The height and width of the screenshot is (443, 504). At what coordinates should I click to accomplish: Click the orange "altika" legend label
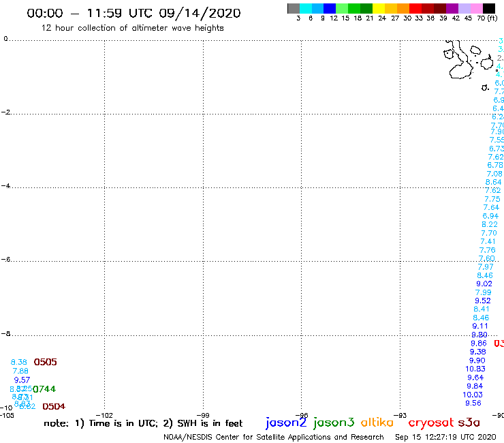point(377,422)
